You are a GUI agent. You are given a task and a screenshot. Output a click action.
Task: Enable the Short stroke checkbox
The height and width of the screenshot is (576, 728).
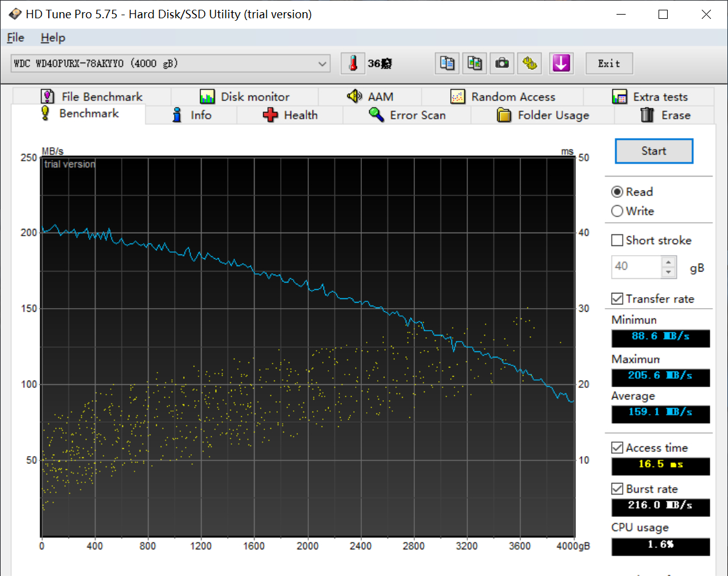tap(617, 240)
